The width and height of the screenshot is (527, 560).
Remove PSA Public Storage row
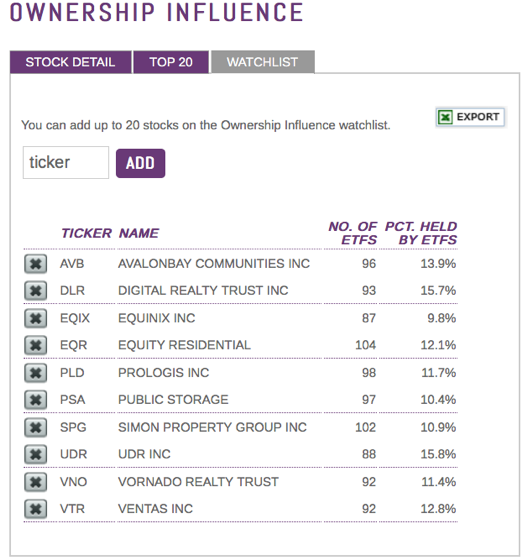pos(35,400)
